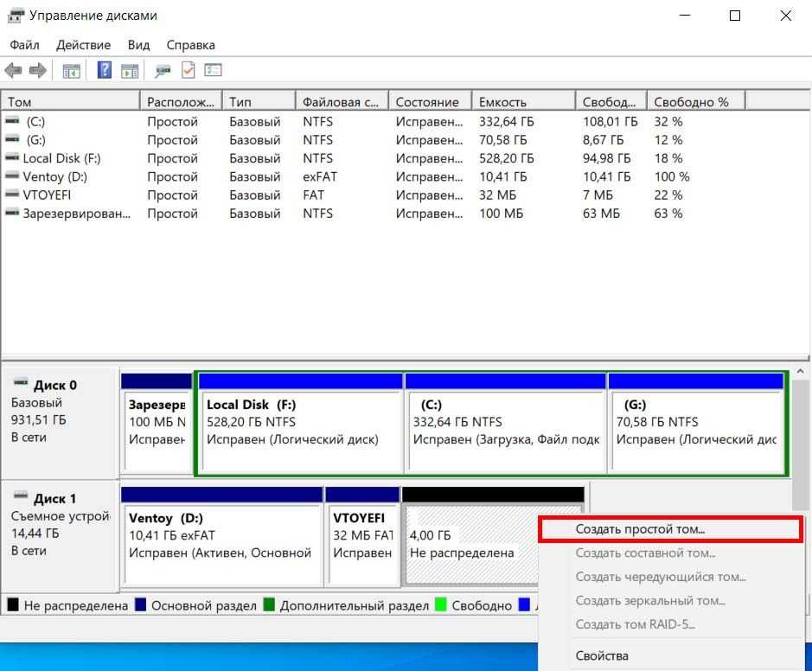The image size is (812, 671).
Task: Click the Back arrow in toolbar
Action: [13, 71]
